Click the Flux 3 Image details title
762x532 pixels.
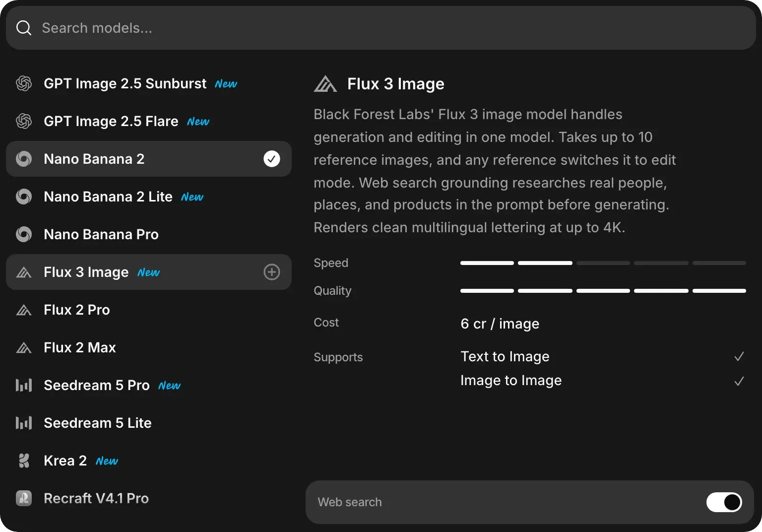[x=396, y=84]
